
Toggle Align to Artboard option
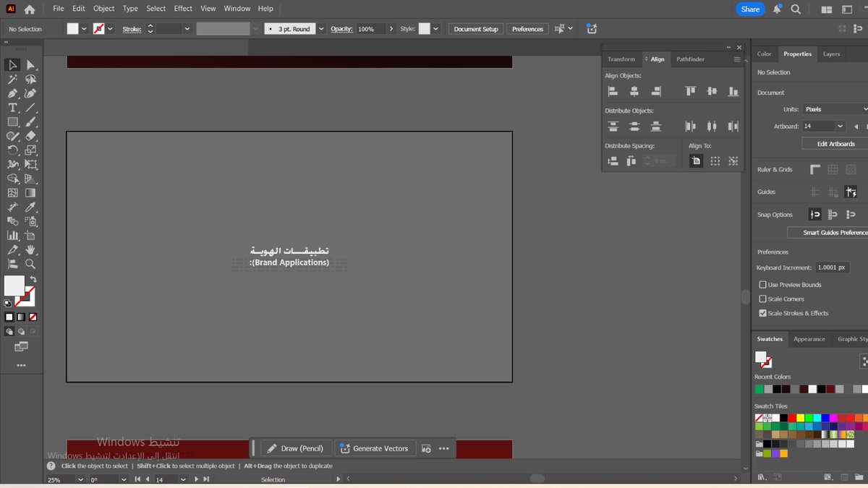696,161
